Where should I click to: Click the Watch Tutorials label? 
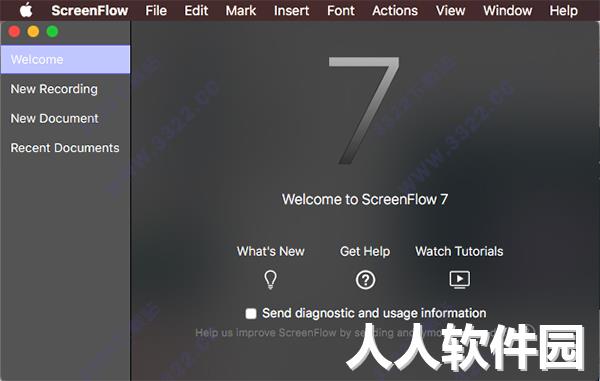tap(459, 251)
